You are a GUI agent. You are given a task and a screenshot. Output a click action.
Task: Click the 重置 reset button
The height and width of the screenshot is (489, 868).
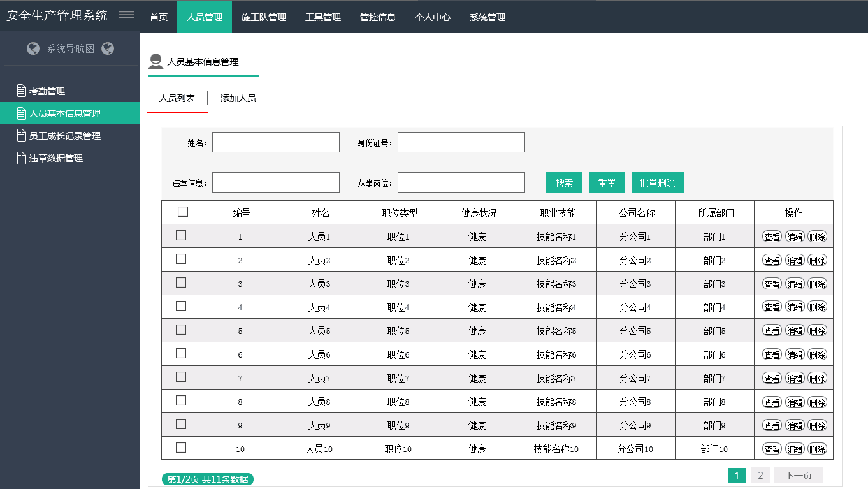pyautogui.click(x=607, y=182)
